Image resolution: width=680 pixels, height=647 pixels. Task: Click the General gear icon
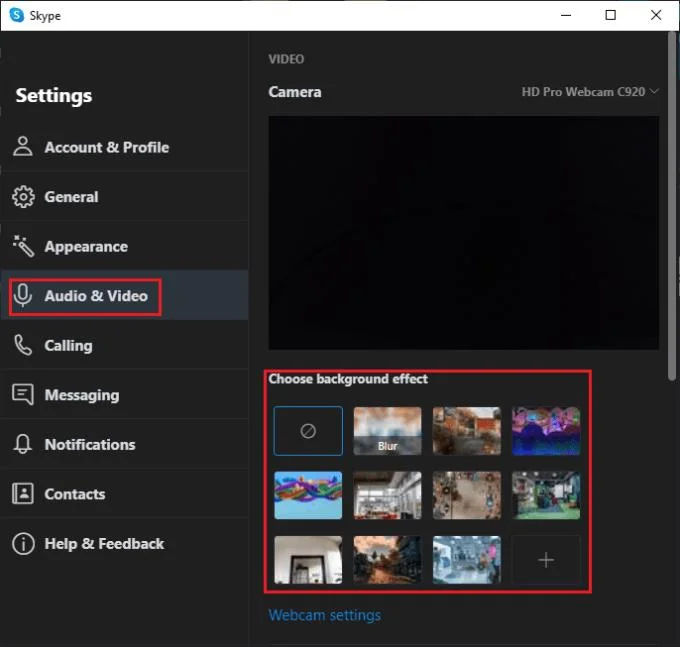[x=23, y=197]
